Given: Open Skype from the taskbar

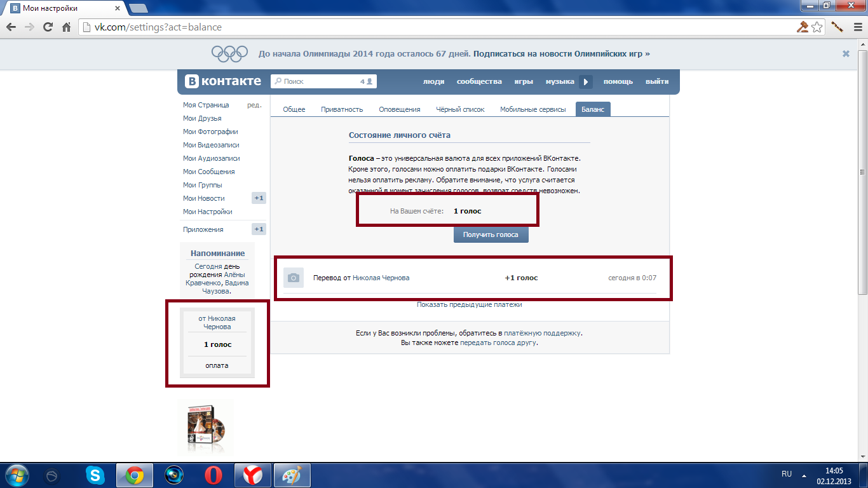Looking at the screenshot, I should (x=96, y=475).
